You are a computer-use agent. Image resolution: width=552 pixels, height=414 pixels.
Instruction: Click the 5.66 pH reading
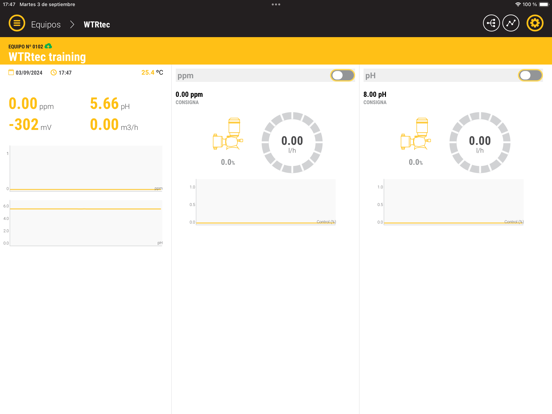coord(110,104)
